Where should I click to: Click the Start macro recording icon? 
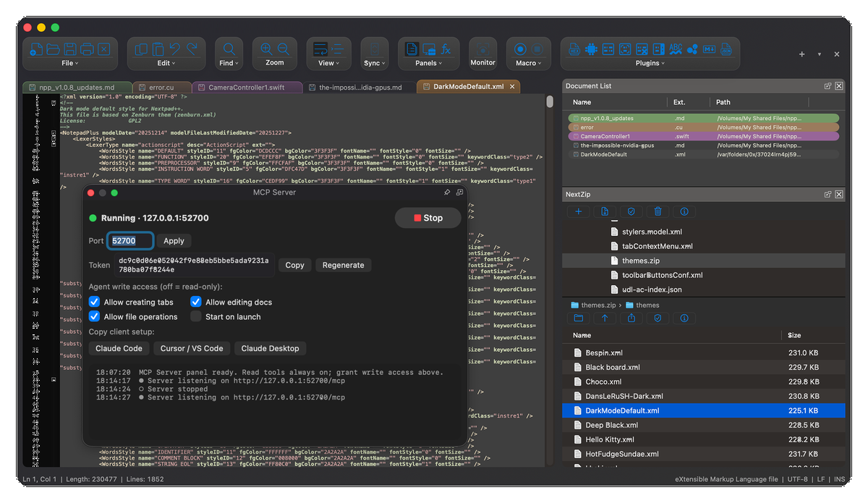click(519, 49)
